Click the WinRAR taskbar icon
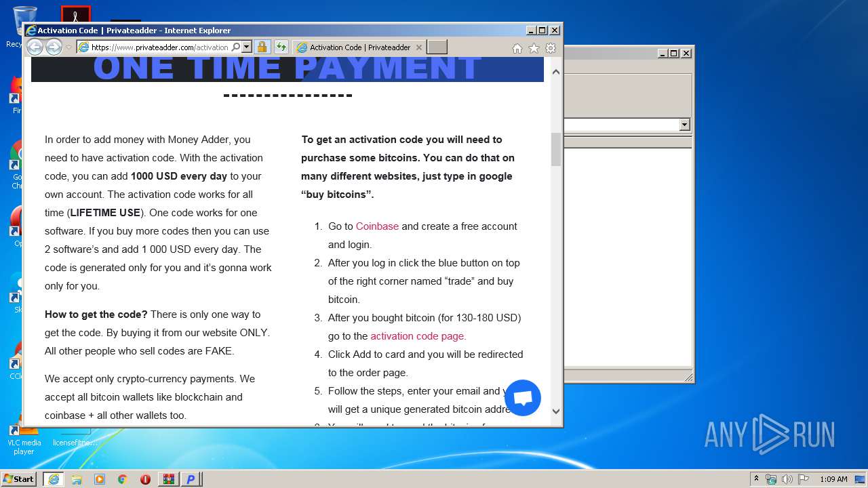 [168, 479]
